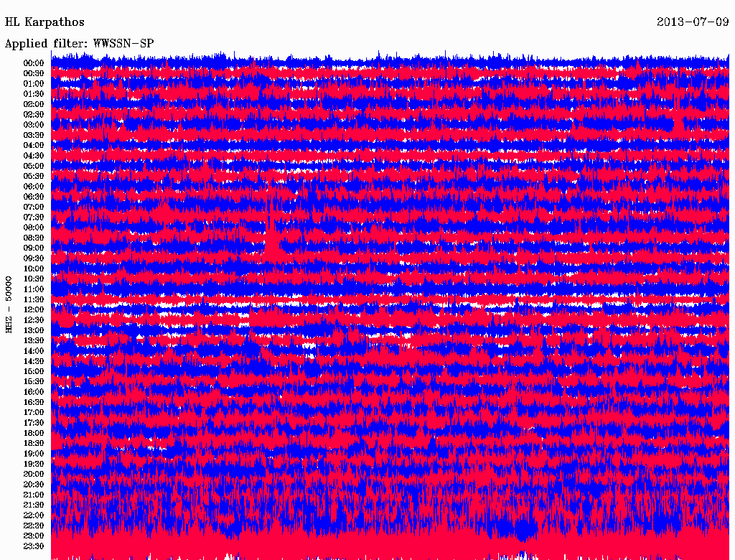
Task: Click the station title 'HL Karpathos'
Action: (45, 22)
